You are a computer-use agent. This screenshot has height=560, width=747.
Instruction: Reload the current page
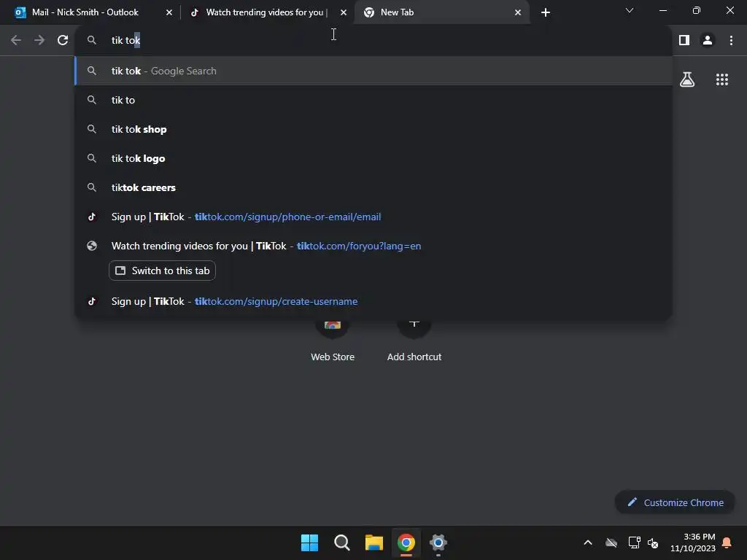[x=63, y=41]
